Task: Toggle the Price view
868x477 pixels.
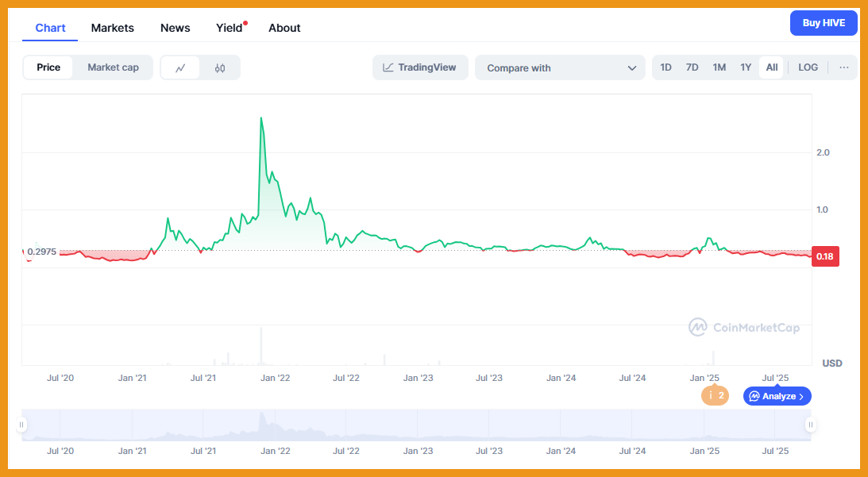Action: [x=48, y=67]
